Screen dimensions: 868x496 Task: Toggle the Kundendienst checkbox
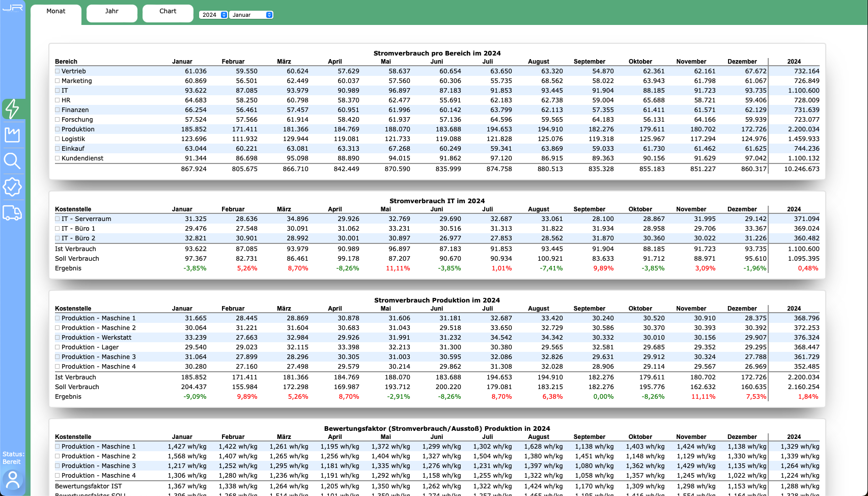coord(58,158)
